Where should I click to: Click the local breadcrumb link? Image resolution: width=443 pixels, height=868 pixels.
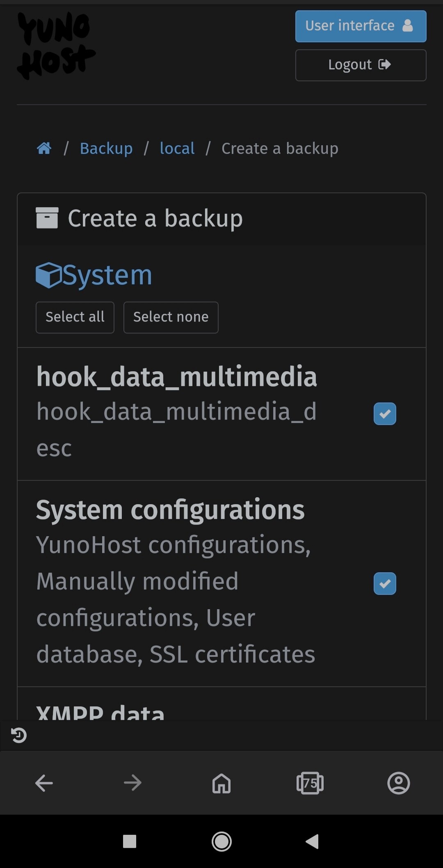[x=177, y=148]
